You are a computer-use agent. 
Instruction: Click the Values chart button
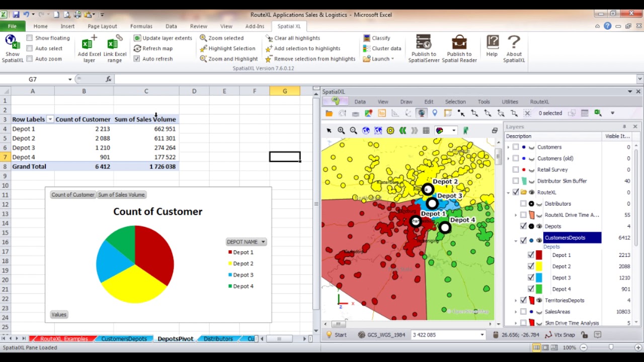click(x=59, y=315)
